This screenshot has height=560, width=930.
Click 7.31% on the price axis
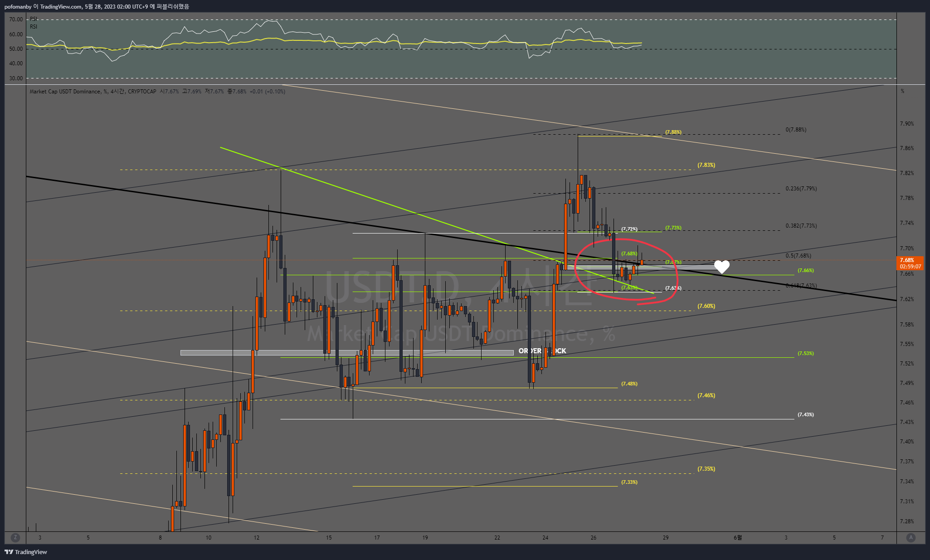(x=907, y=502)
